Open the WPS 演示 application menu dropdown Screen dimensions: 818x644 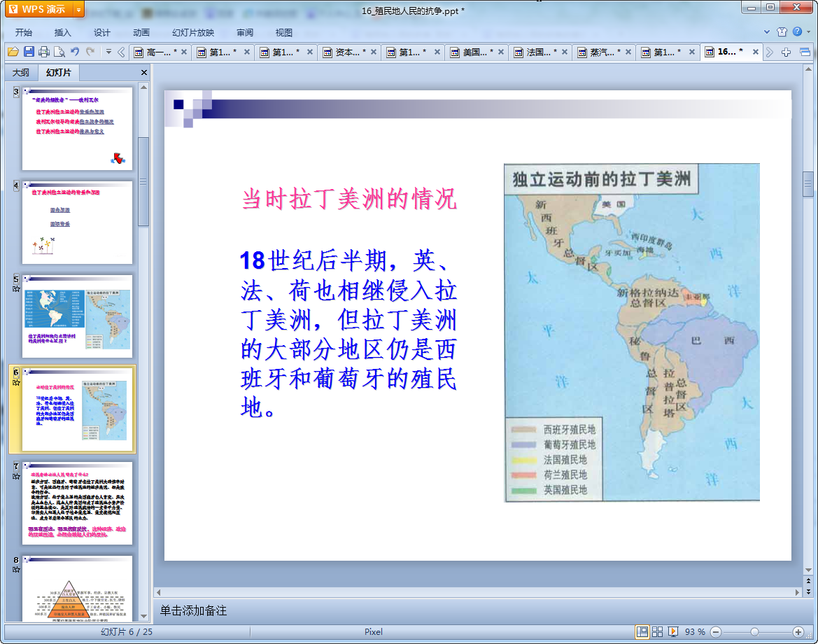point(78,9)
